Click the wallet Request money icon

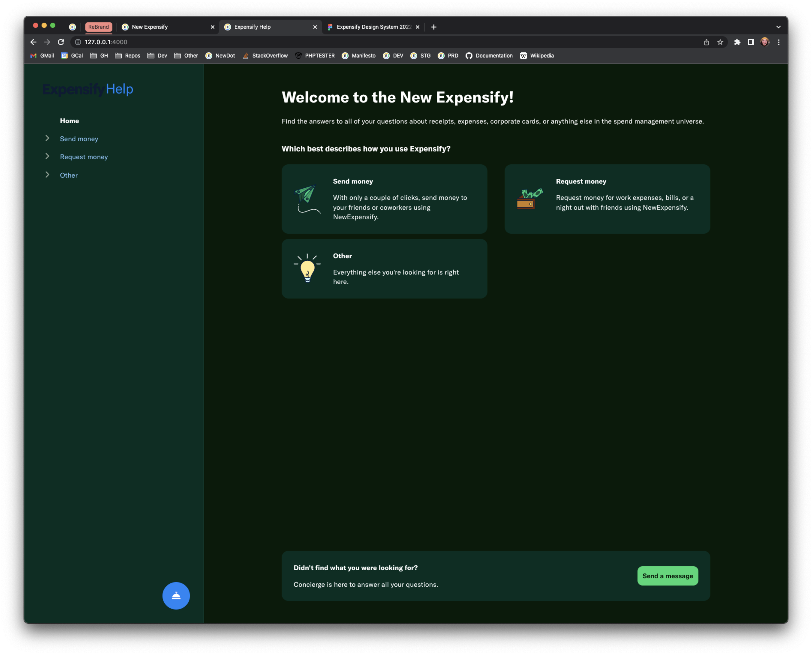pos(529,198)
